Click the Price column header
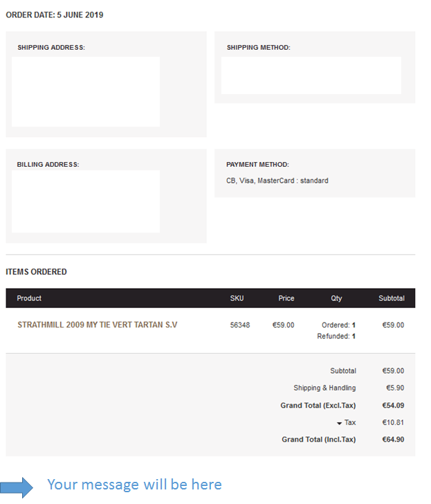 click(x=286, y=298)
